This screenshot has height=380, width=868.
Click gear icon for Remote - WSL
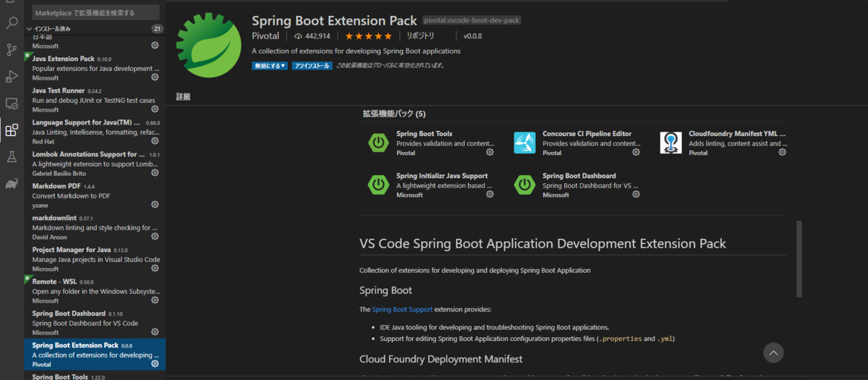pos(155,300)
